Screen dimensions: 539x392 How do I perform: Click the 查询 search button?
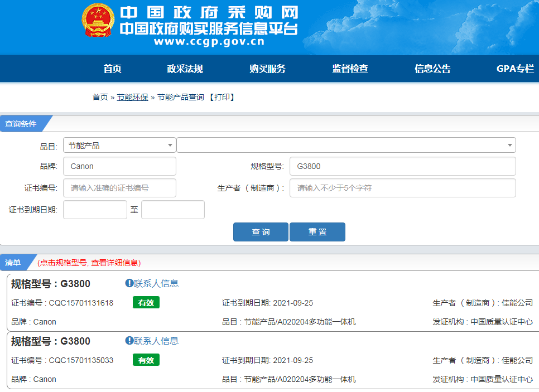click(x=261, y=232)
